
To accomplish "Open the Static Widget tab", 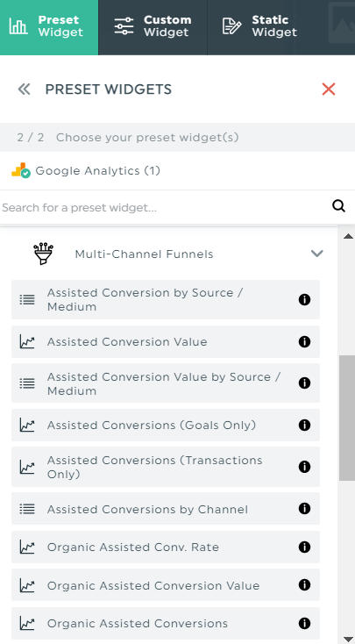I will [259, 26].
